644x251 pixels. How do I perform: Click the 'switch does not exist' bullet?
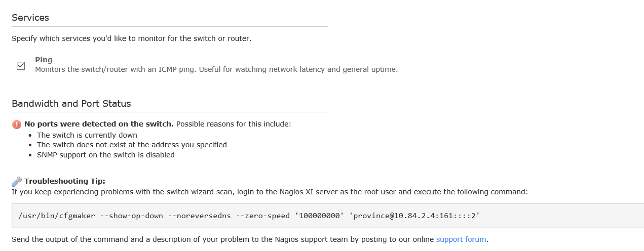pyautogui.click(x=132, y=145)
